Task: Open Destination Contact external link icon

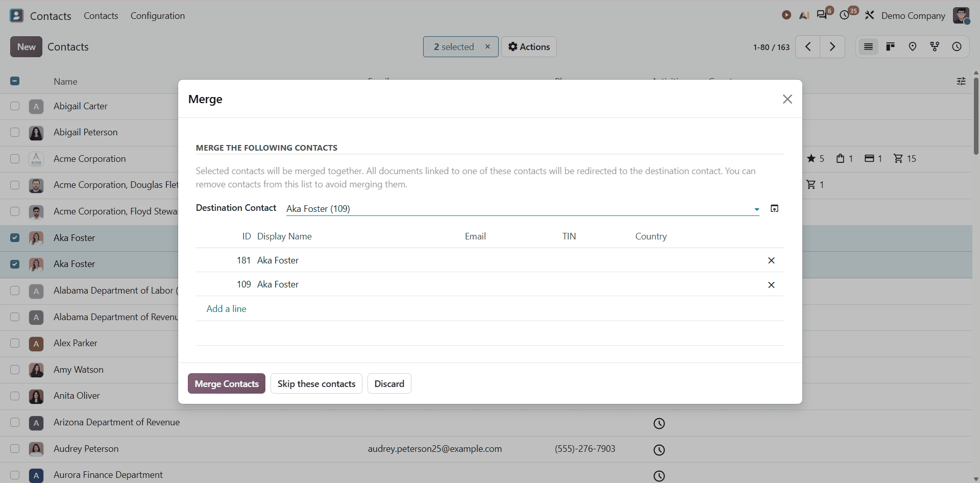Action: click(x=774, y=208)
